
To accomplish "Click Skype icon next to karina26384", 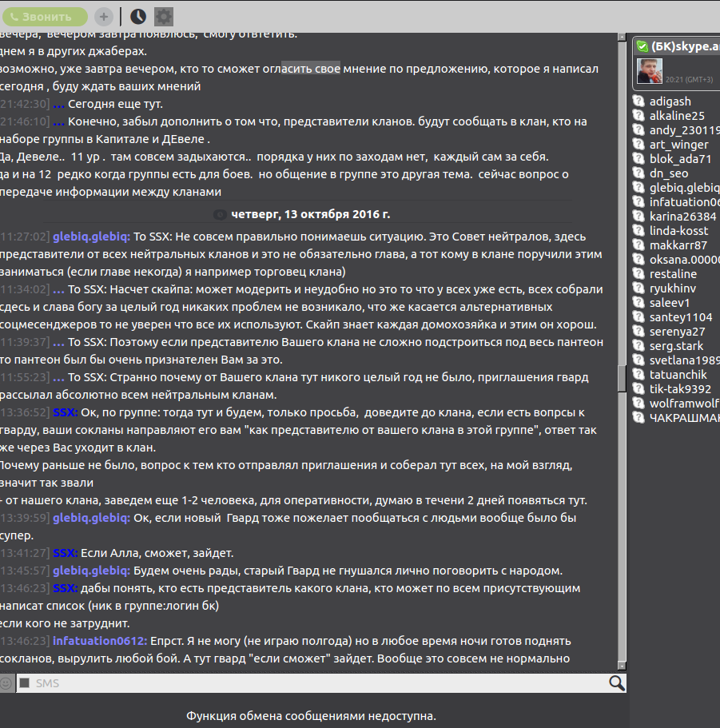I will [638, 216].
